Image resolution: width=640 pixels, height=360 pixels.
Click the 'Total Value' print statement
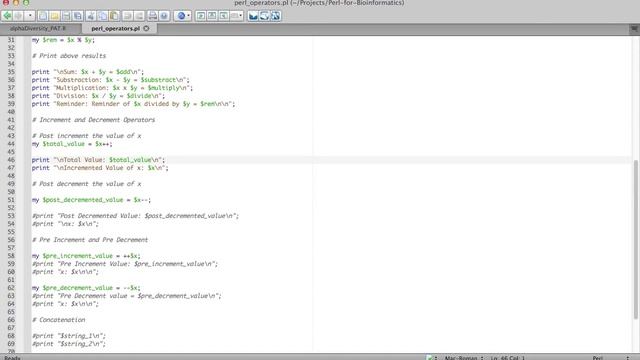[x=98, y=160]
